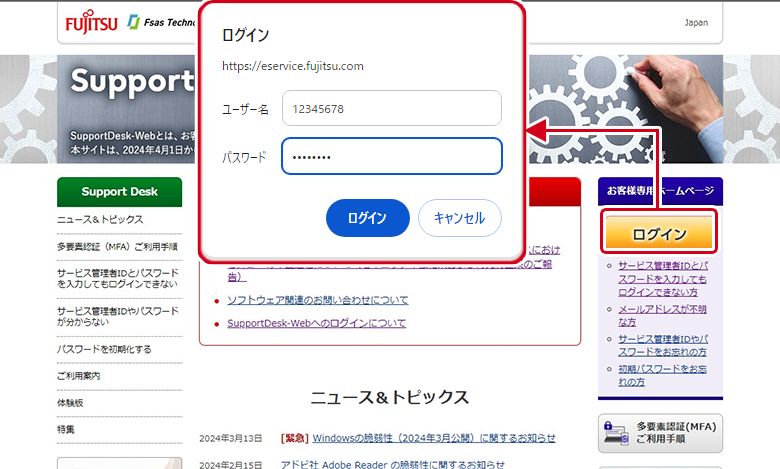Click the ユーザー名 label
The height and width of the screenshot is (469, 780).
pos(245,109)
